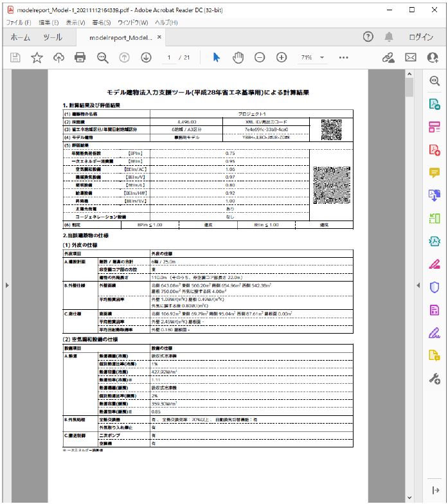Open the zoom level dropdown arrow
The height and width of the screenshot is (504, 448).
click(x=322, y=58)
